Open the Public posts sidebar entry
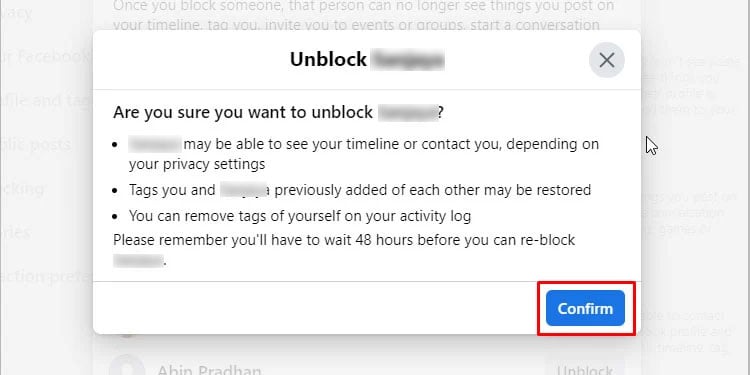 36,144
